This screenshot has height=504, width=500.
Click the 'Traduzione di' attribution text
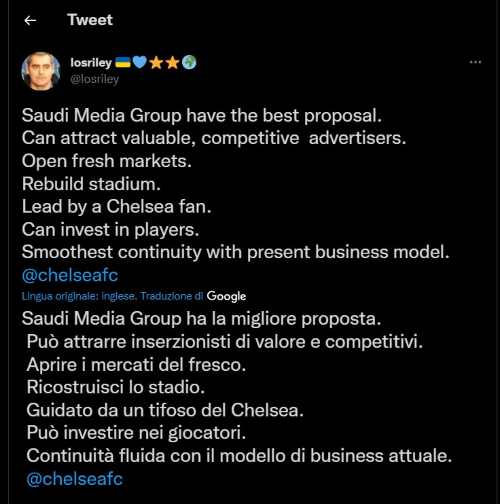tap(172, 296)
